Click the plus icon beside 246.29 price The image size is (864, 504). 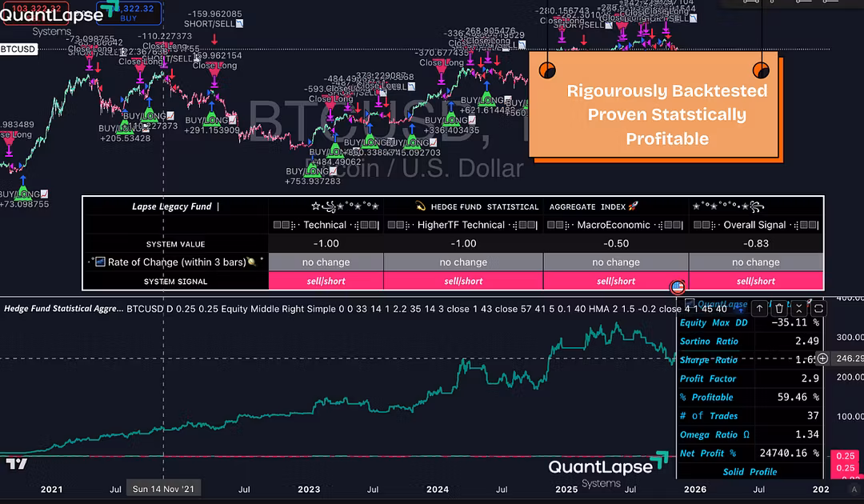pyautogui.click(x=822, y=359)
